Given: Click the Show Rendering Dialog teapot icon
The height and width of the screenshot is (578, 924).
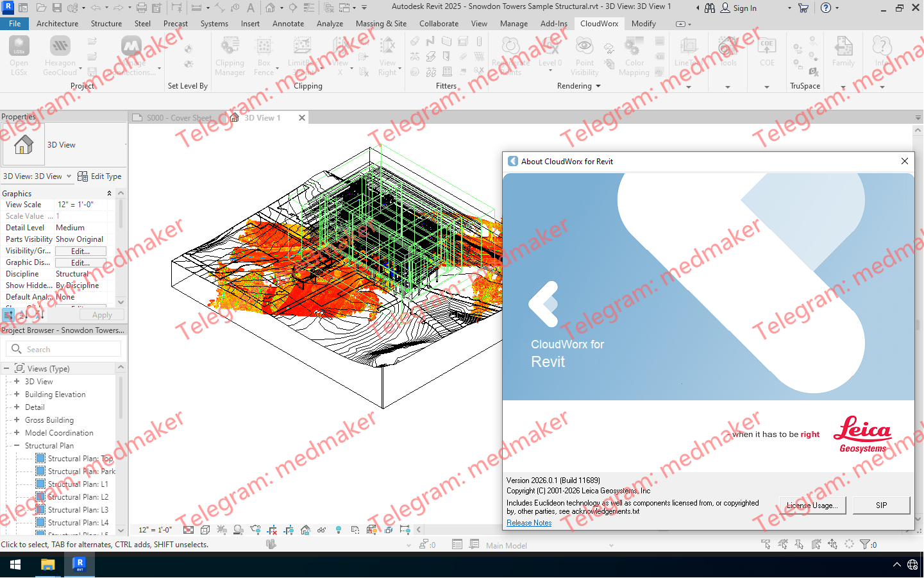Looking at the screenshot, I should click(255, 530).
